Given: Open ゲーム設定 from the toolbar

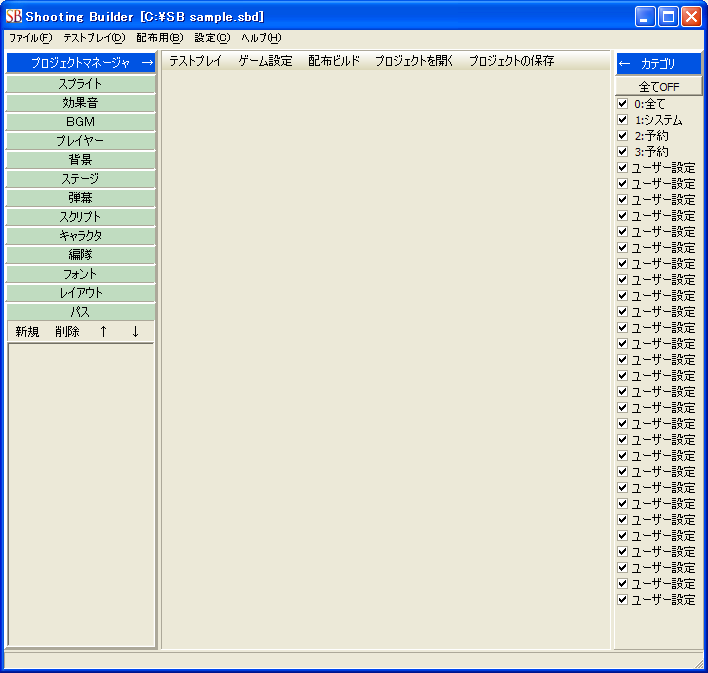Looking at the screenshot, I should click(x=266, y=61).
